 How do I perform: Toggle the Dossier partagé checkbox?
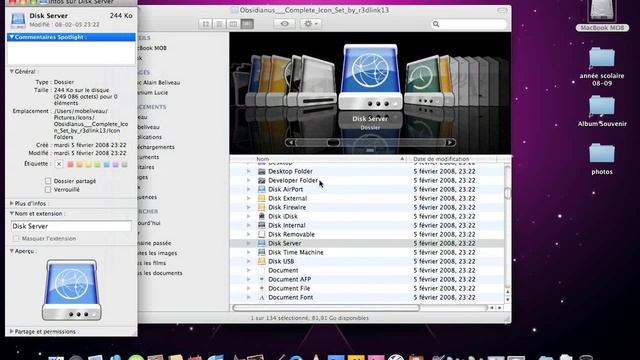[x=48, y=181]
